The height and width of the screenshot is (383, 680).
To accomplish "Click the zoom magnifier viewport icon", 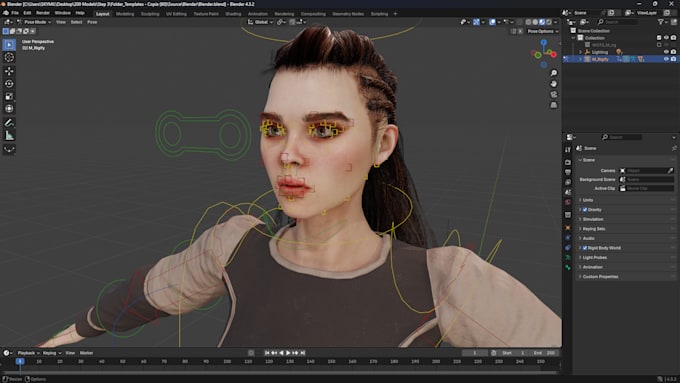I will tap(554, 73).
